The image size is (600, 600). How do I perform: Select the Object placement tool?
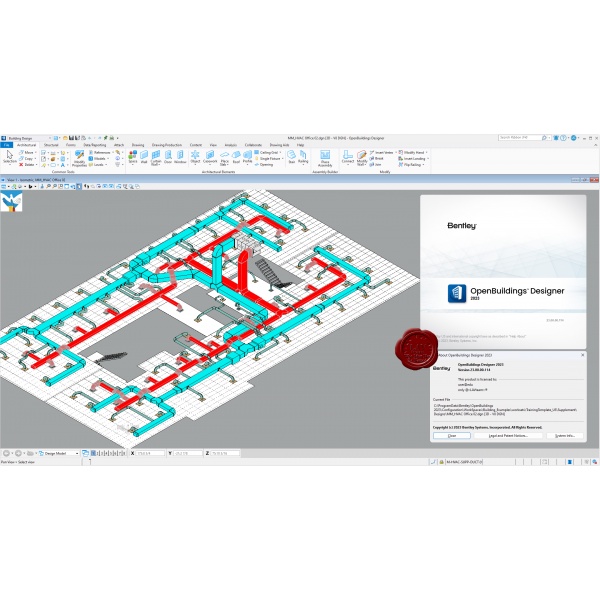195,157
